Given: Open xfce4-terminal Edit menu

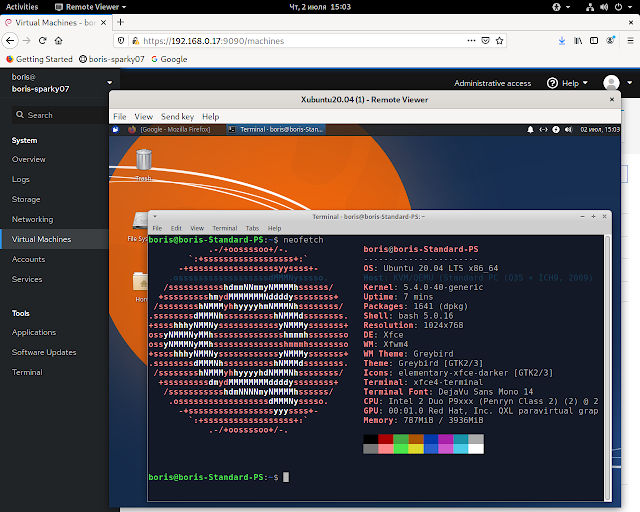Looking at the screenshot, I should click(x=176, y=228).
